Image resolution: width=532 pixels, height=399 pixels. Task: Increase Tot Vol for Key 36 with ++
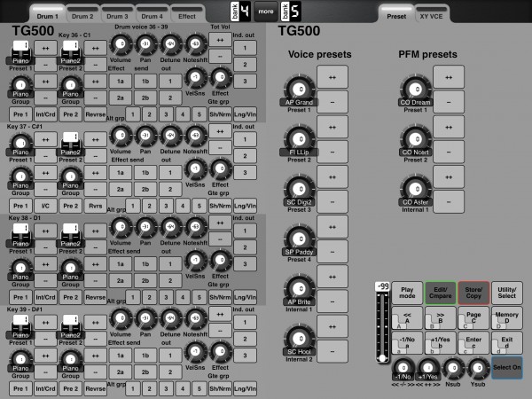tap(220, 40)
